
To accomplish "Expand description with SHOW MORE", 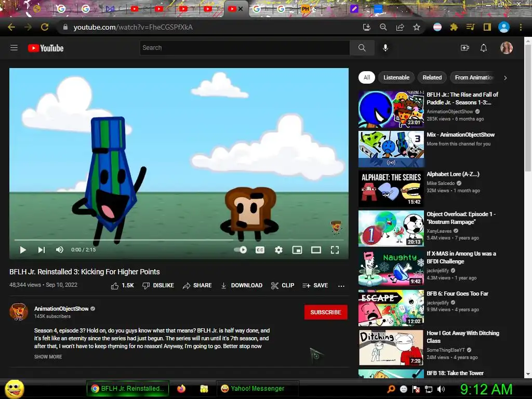I will [x=48, y=356].
